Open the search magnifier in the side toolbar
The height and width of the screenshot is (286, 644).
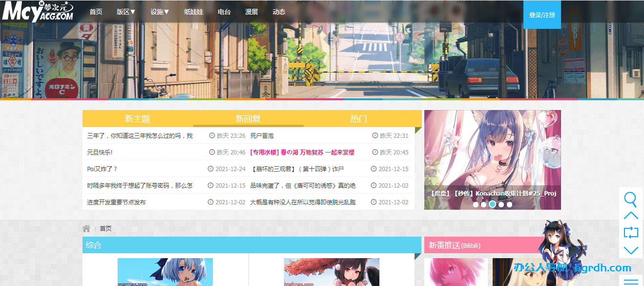tap(631, 199)
